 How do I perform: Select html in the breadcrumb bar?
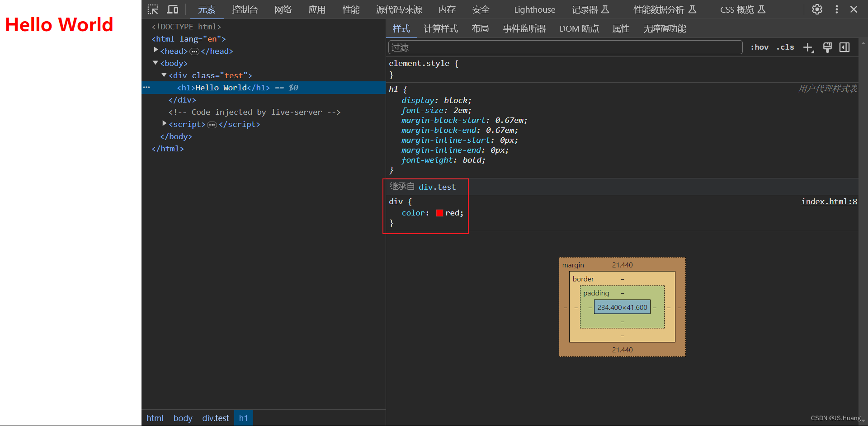tap(155, 418)
